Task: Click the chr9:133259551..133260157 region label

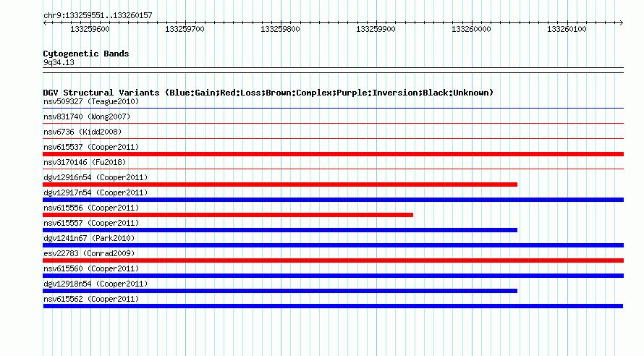Action: coord(98,15)
